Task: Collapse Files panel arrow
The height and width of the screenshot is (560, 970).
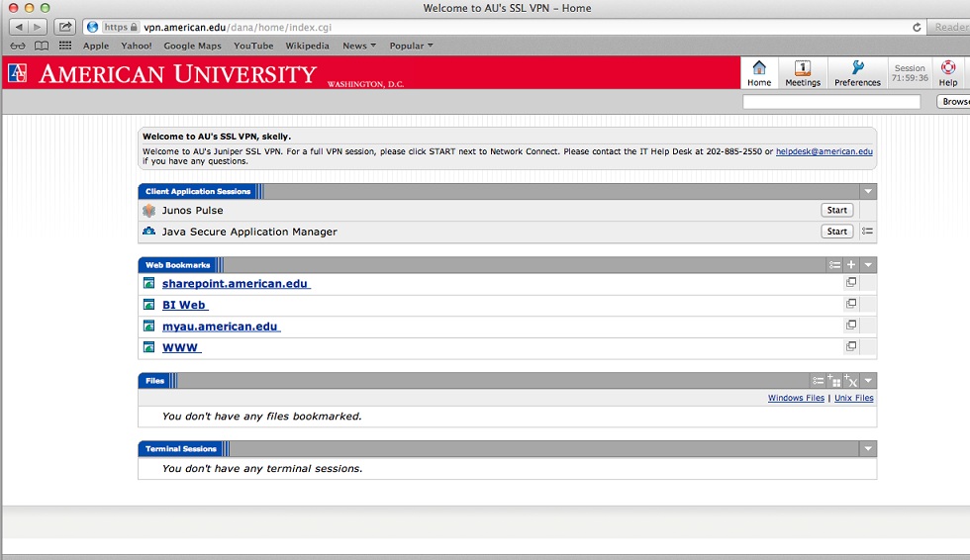Action: pyautogui.click(x=868, y=381)
